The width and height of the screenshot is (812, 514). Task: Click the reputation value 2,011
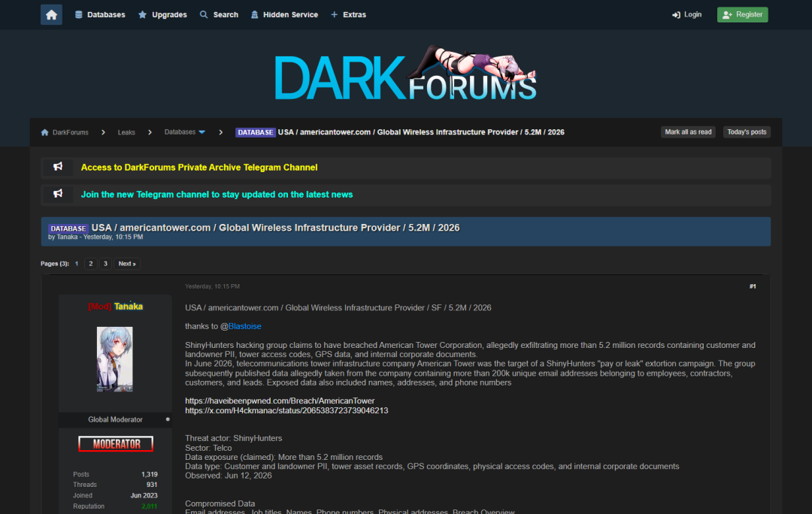coord(149,506)
